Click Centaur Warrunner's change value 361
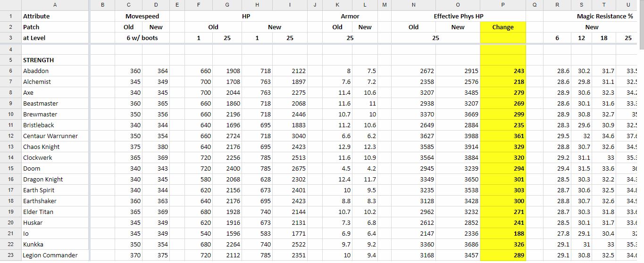The image size is (644, 263). (503, 136)
